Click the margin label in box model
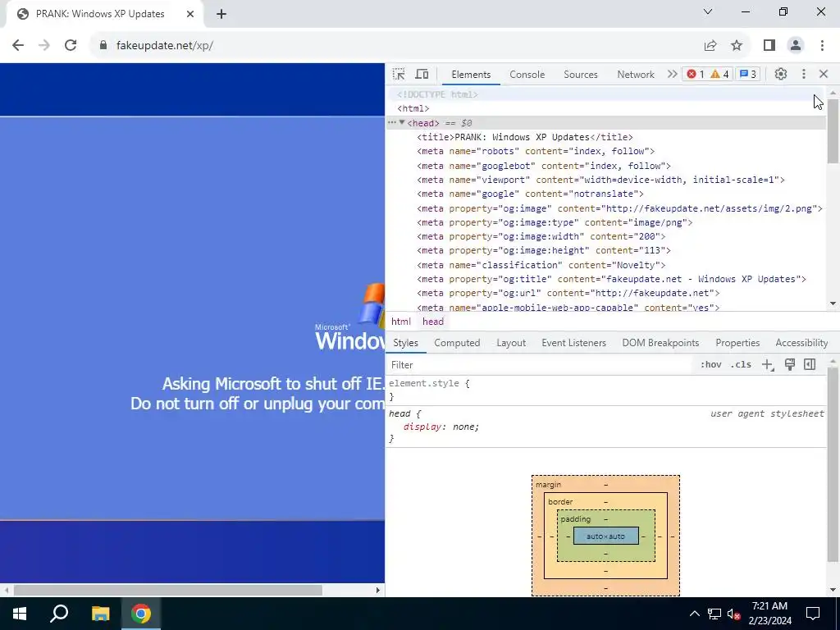The image size is (840, 630). click(x=548, y=484)
